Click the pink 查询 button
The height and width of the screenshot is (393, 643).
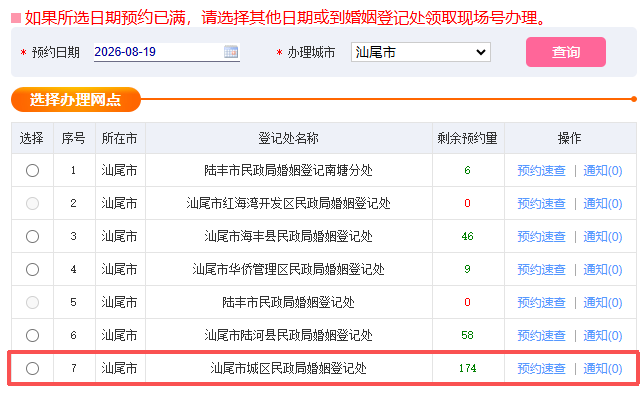pyautogui.click(x=565, y=52)
